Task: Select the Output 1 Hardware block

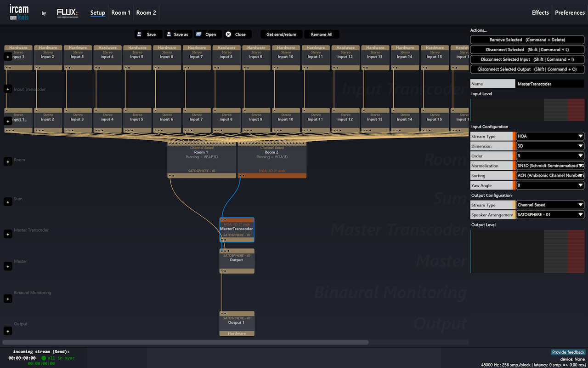Action: (x=237, y=323)
